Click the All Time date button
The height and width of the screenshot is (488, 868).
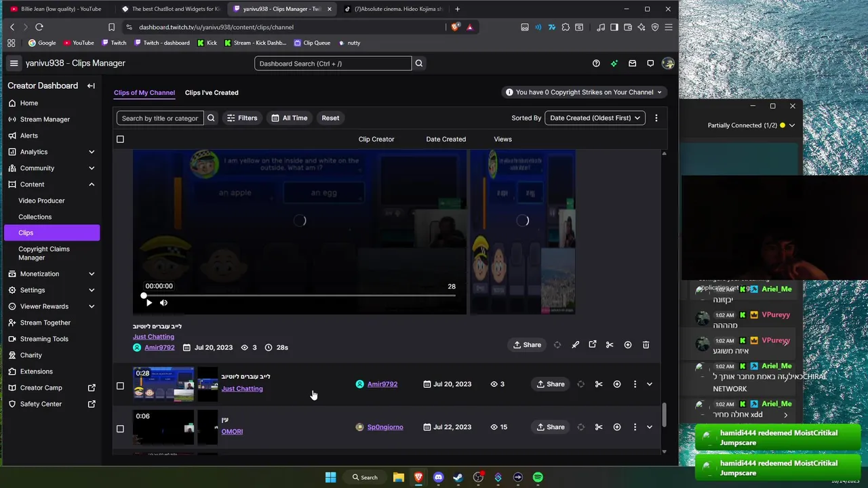(x=290, y=118)
